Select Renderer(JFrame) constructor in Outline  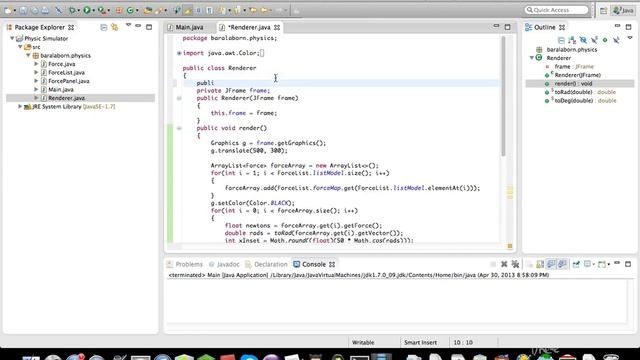pos(578,75)
